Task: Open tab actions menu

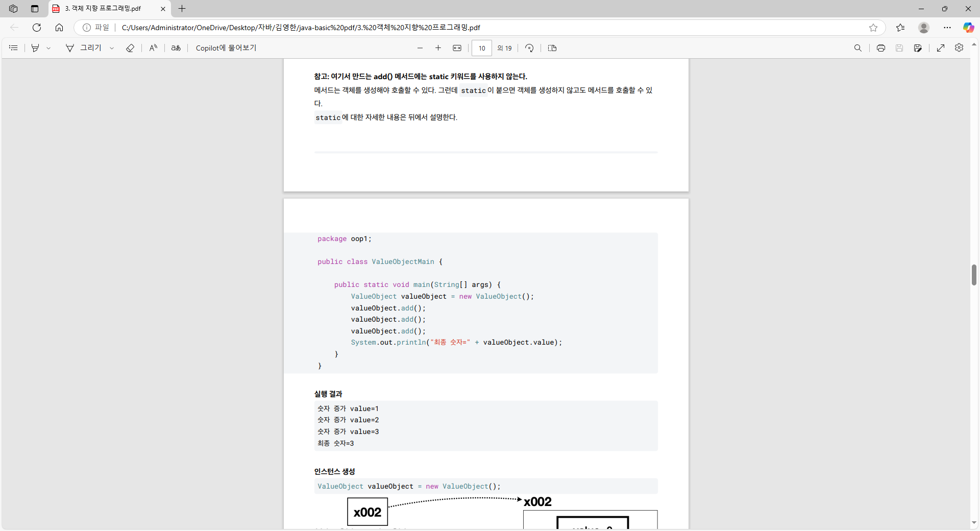Action: 35,9
